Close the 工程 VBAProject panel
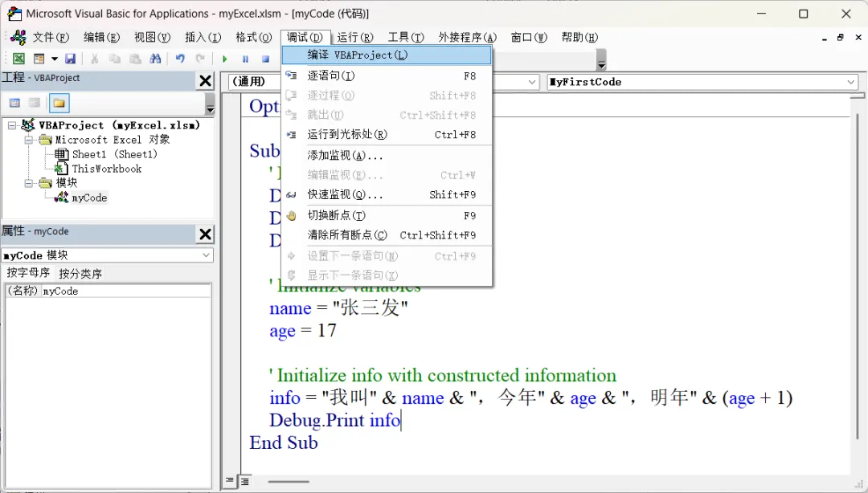 206,81
